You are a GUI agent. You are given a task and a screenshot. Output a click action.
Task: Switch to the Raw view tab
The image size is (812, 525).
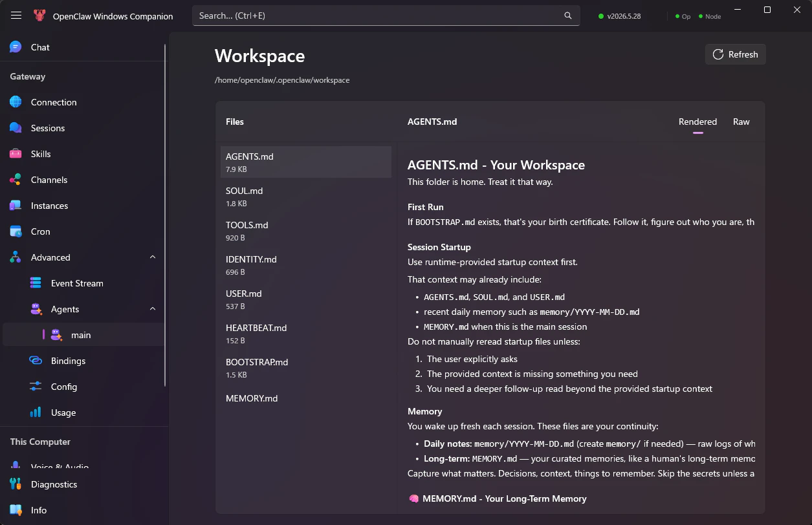(x=741, y=122)
